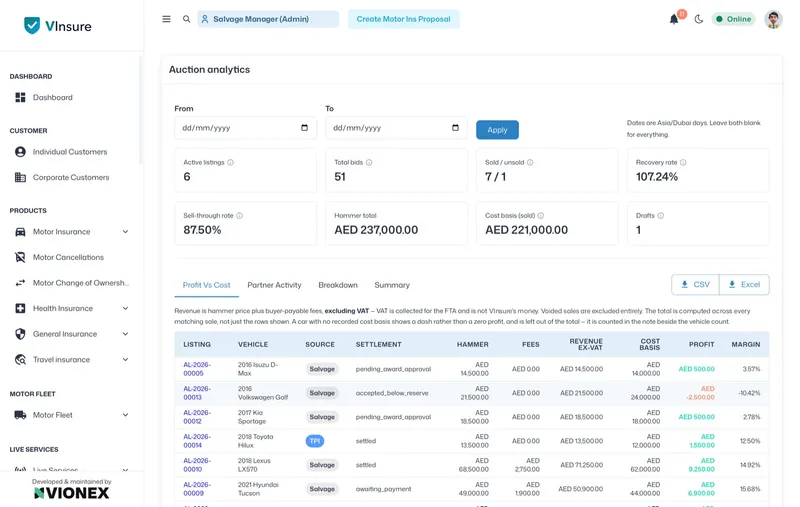This screenshot has height=507, width=800.
Task: Open the To date calendar picker
Action: pyautogui.click(x=456, y=128)
